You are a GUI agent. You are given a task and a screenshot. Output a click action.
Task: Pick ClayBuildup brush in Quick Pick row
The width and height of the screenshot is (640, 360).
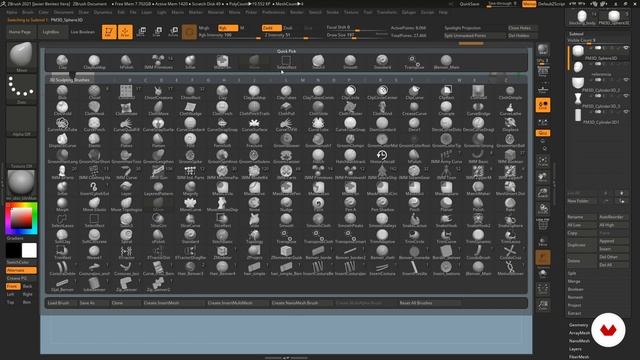point(94,62)
